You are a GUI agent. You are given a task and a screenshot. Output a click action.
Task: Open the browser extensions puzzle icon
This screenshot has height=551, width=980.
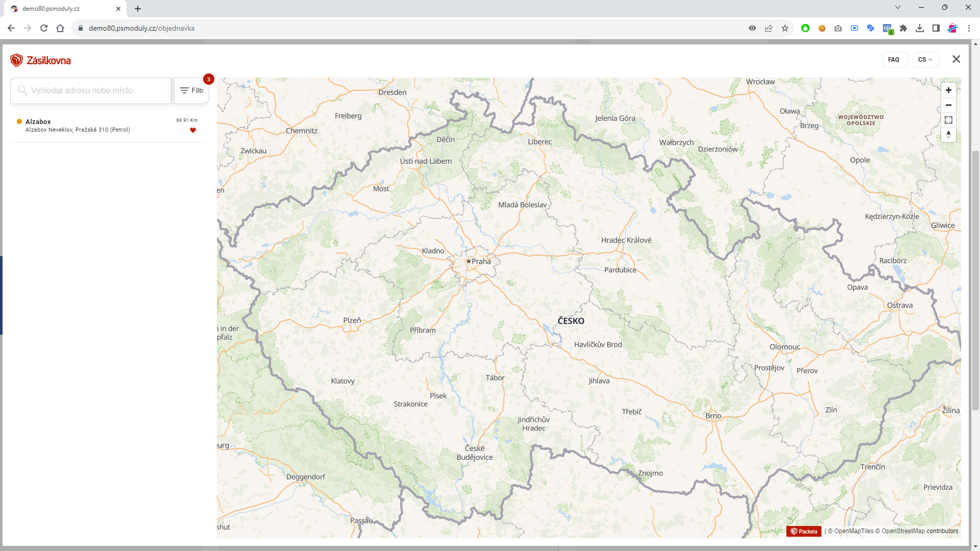[903, 28]
